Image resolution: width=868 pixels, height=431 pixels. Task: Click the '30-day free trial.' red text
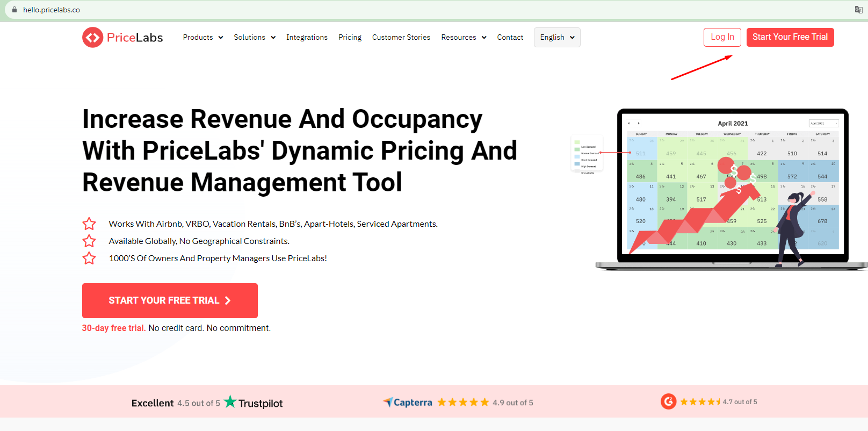click(114, 328)
